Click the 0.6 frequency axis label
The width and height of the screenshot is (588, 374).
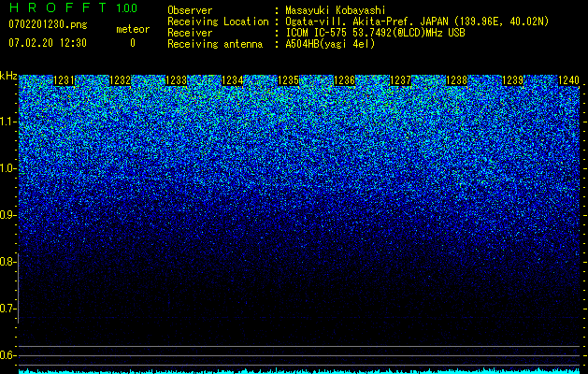click(7, 355)
